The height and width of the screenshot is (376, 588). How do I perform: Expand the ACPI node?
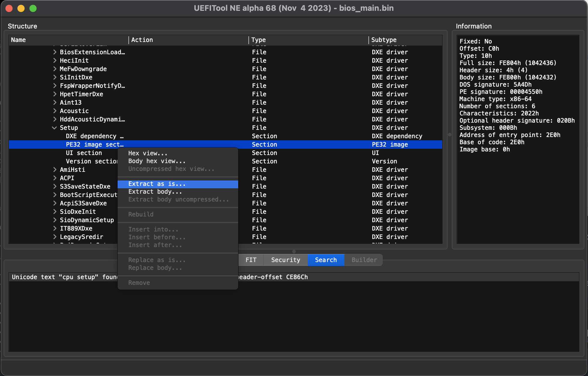pyautogui.click(x=55, y=178)
